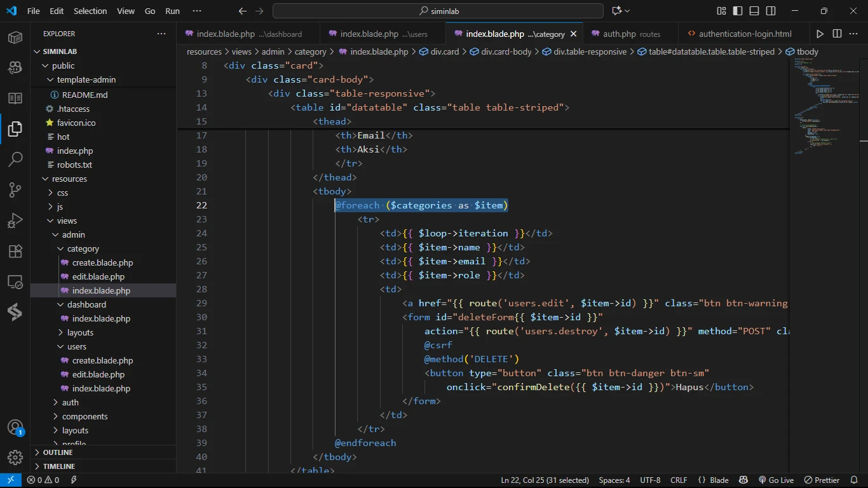Click the Blade language mode indicator

(x=713, y=480)
